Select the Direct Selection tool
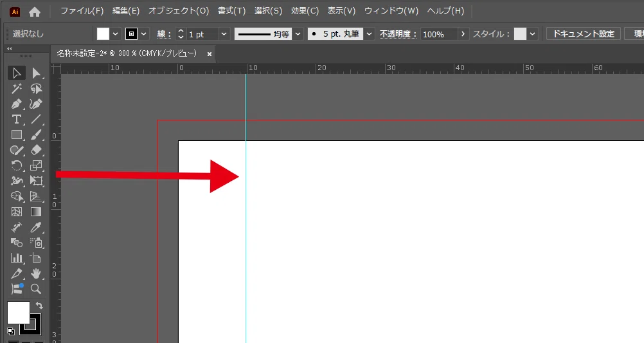 (36, 73)
